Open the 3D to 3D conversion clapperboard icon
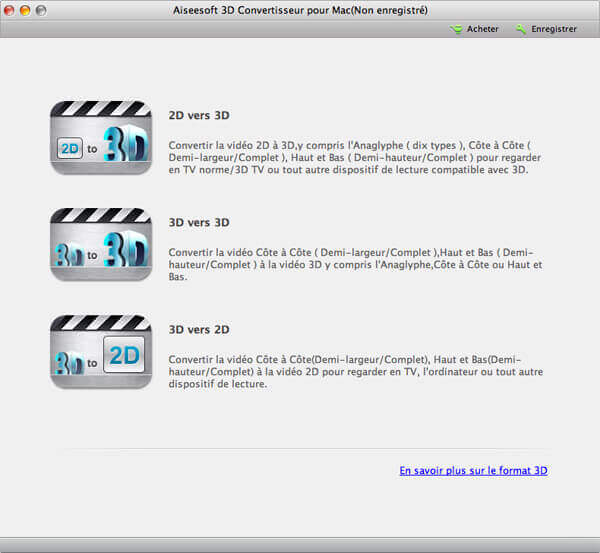The width and height of the screenshot is (600, 553). pyautogui.click(x=101, y=244)
